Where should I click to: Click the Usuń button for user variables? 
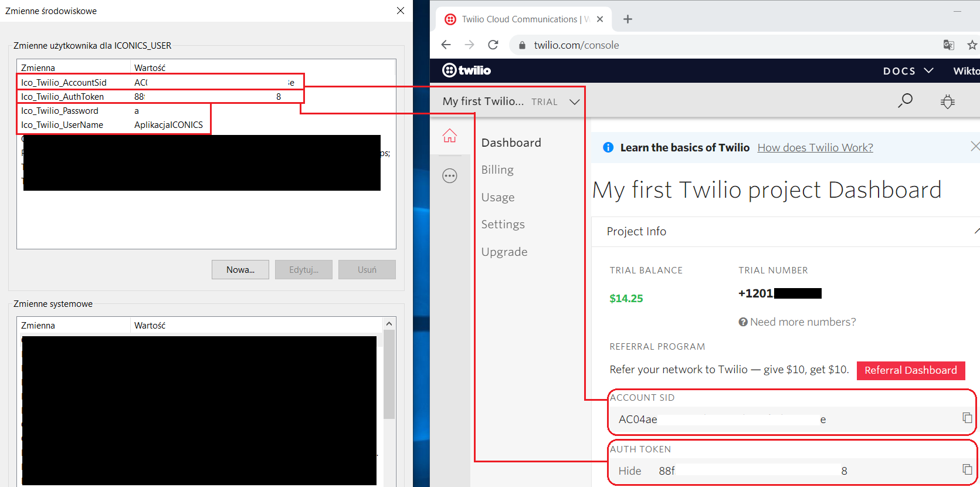click(367, 269)
